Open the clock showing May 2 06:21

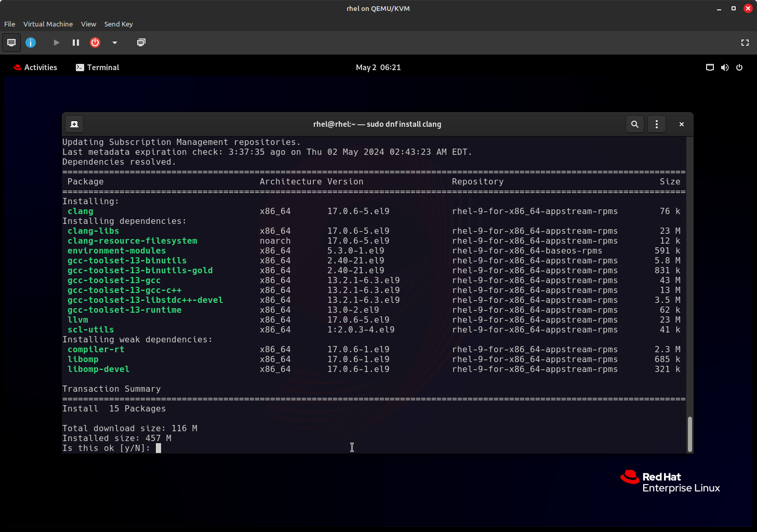pos(378,68)
